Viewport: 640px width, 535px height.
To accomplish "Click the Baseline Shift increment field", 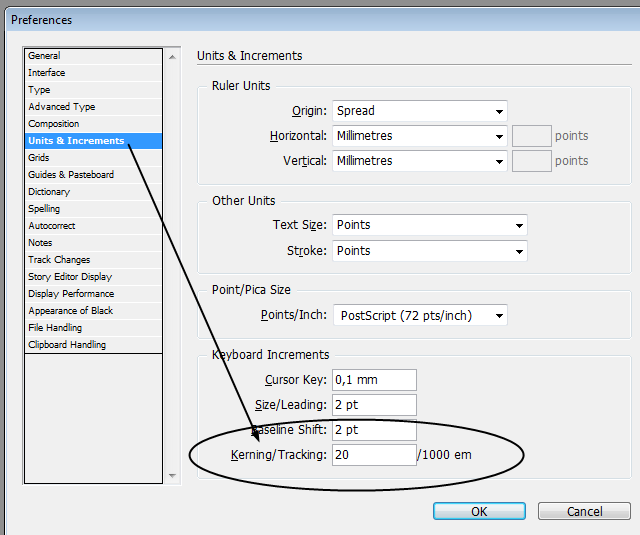I will pyautogui.click(x=374, y=430).
